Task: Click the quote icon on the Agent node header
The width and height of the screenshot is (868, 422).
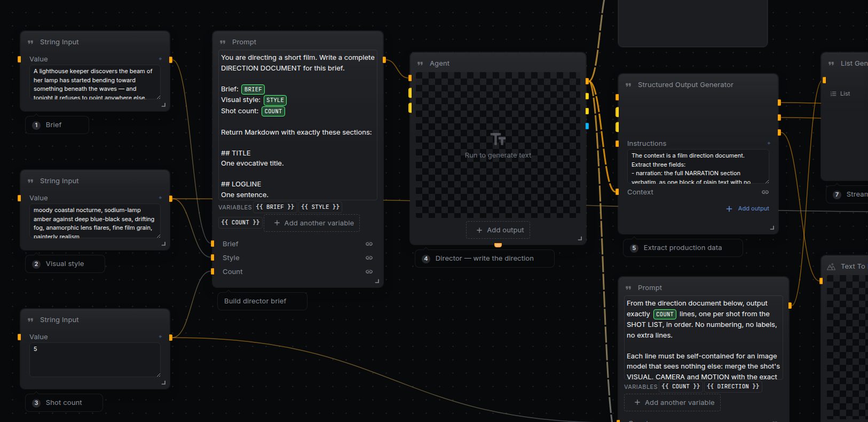Action: pos(420,64)
